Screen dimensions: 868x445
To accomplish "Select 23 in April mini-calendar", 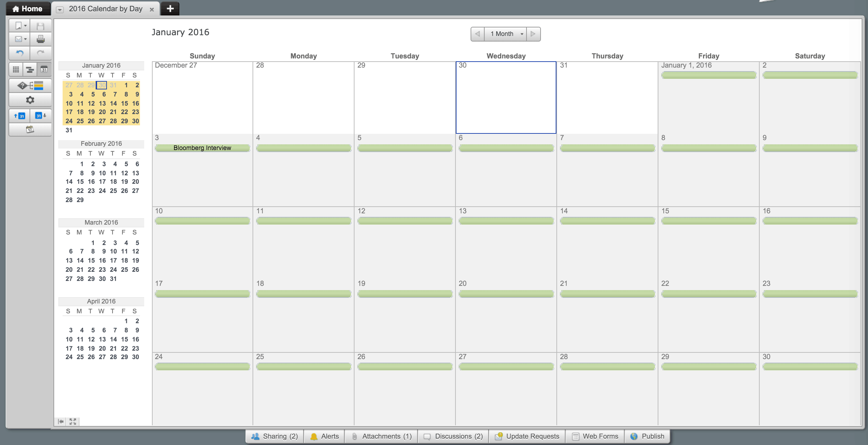I will 135,349.
